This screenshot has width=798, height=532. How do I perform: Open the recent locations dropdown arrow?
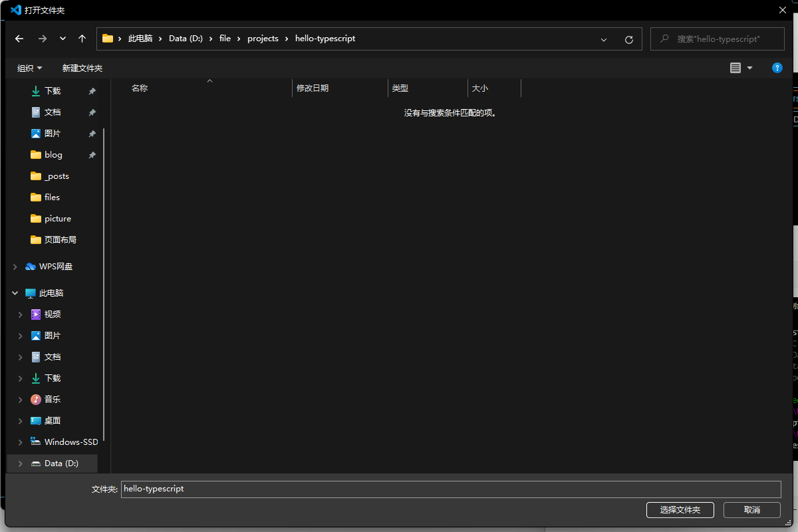[x=63, y=39]
